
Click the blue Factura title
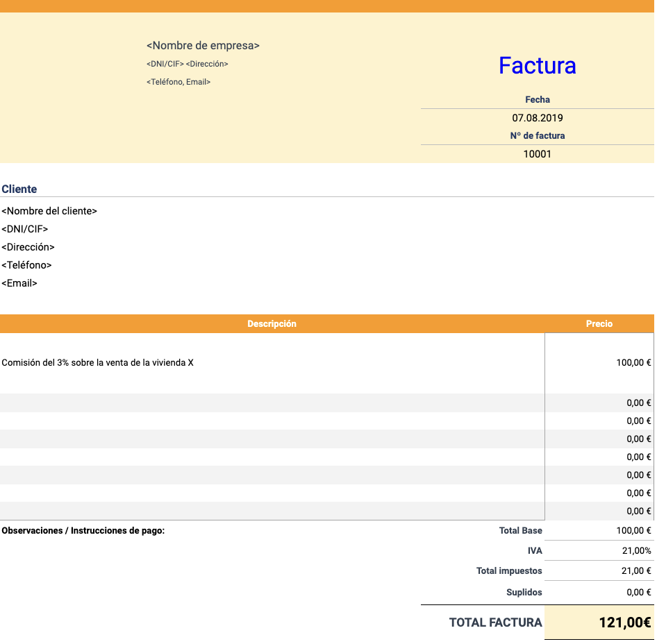point(537,65)
